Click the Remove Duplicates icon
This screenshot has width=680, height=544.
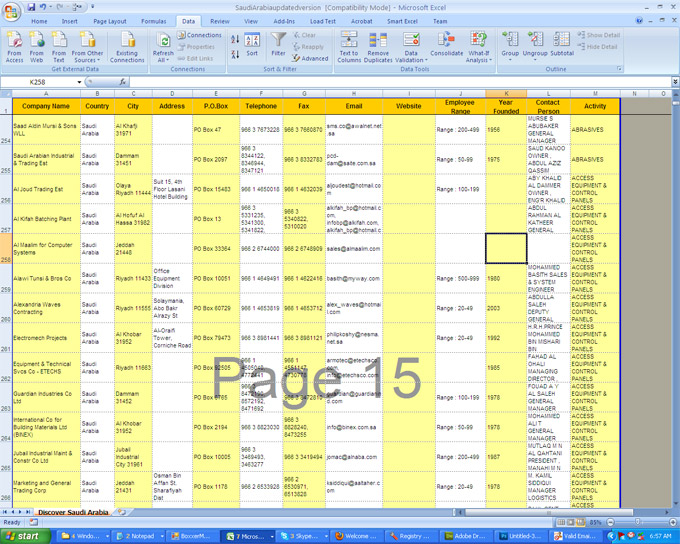click(x=378, y=46)
